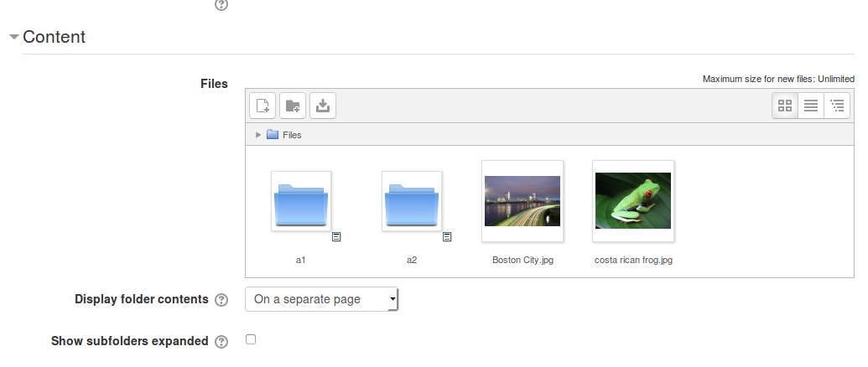The width and height of the screenshot is (868, 367).
Task: Switch to icon grid view
Action: click(785, 106)
